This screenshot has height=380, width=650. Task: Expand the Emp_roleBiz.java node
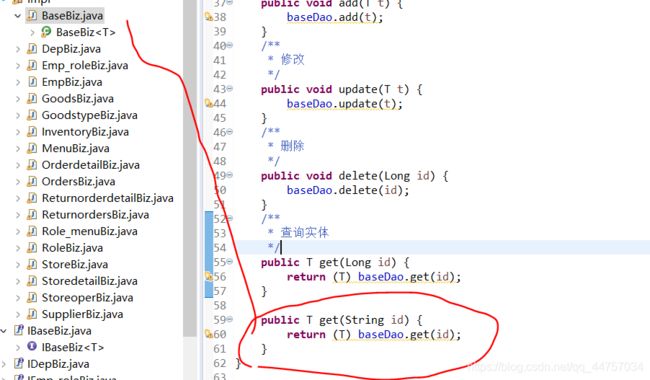17,65
